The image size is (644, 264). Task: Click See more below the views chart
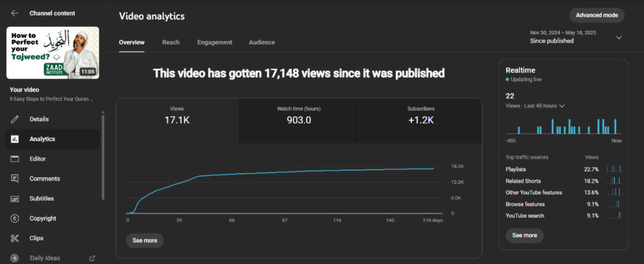point(145,240)
